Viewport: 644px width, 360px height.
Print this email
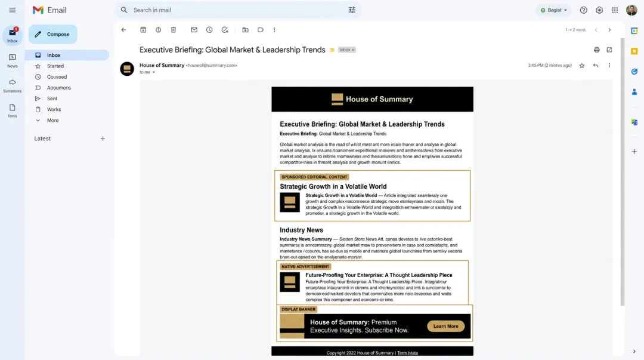coord(597,50)
